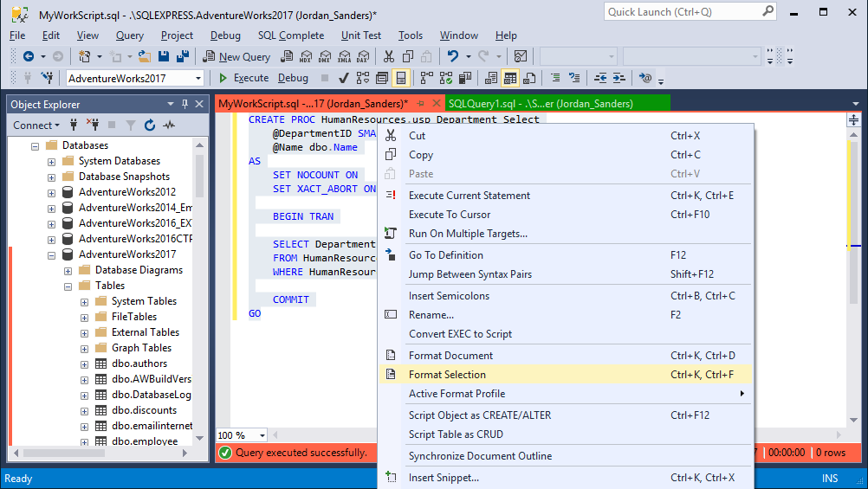Open the Undo history dropdown arrow

click(469, 56)
